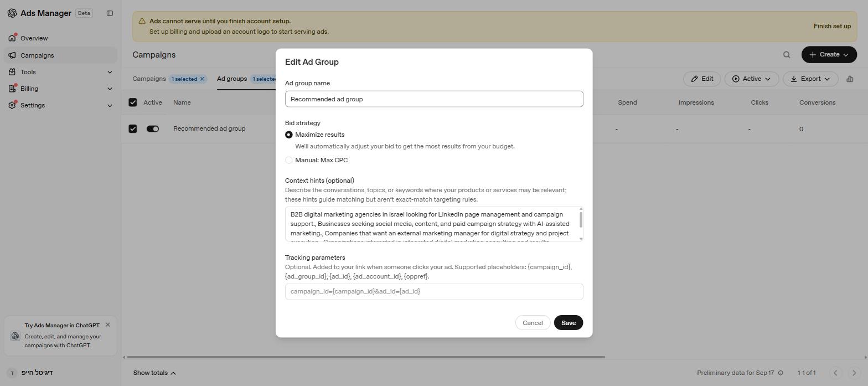Uncheck Recommended ad group row checkbox
Viewport: 868px width, 386px height.
[133, 128]
